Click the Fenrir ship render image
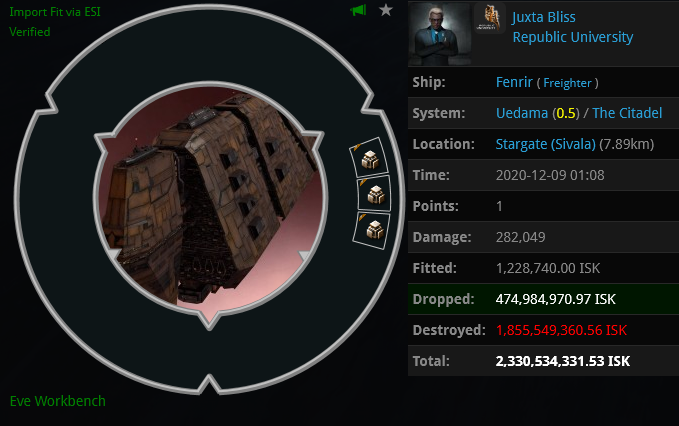The image size is (679, 426). point(210,198)
